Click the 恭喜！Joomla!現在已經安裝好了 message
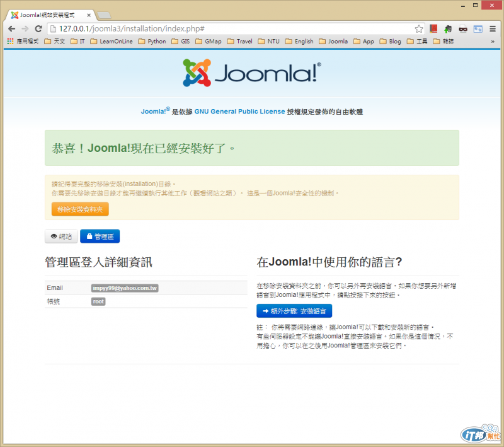 (x=144, y=148)
